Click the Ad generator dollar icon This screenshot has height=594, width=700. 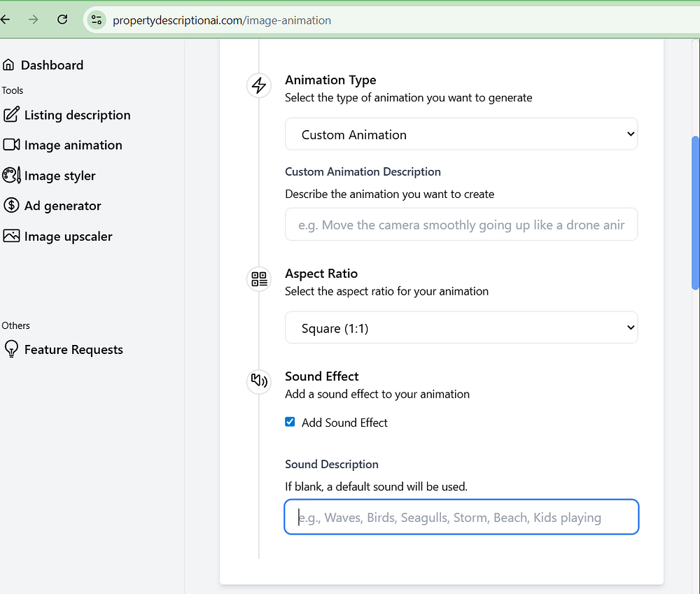point(11,206)
